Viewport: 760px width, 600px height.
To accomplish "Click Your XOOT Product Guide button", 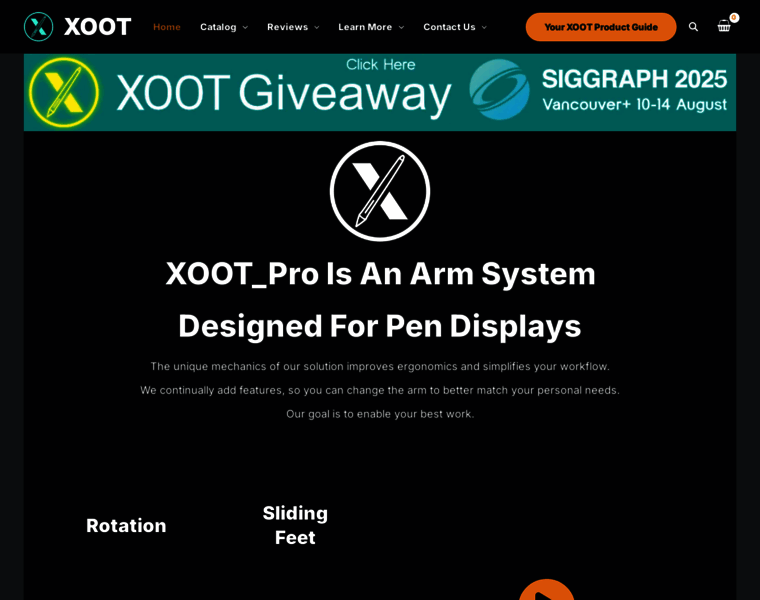I will click(601, 27).
